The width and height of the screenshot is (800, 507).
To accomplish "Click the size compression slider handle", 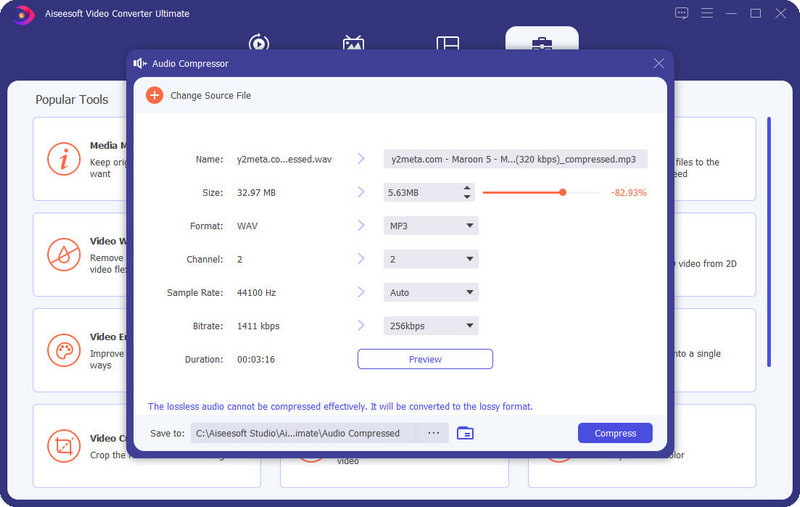I will click(562, 192).
